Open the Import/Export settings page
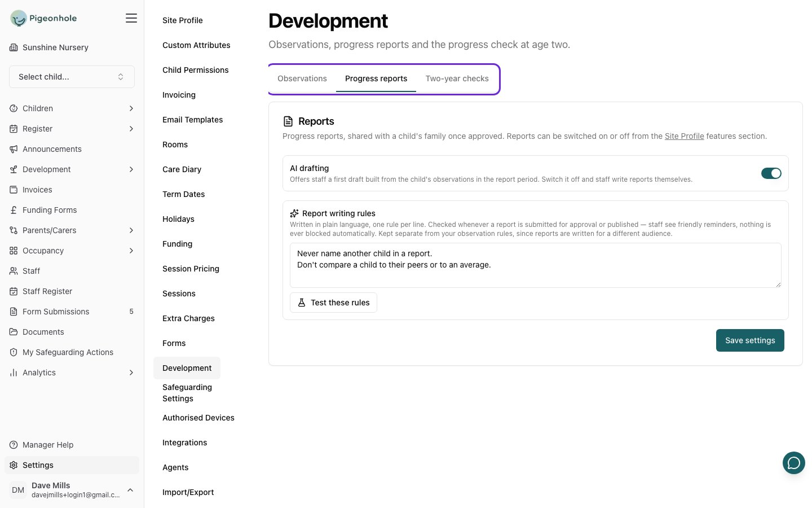 [188, 492]
